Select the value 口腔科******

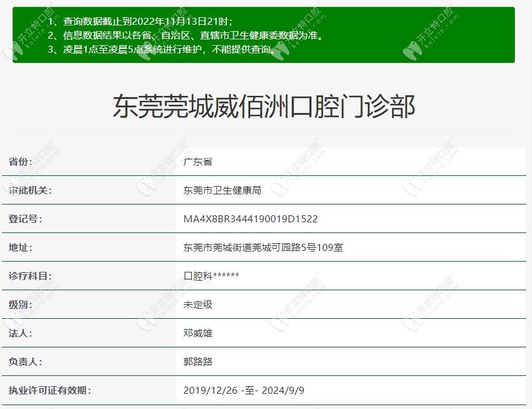pos(211,276)
